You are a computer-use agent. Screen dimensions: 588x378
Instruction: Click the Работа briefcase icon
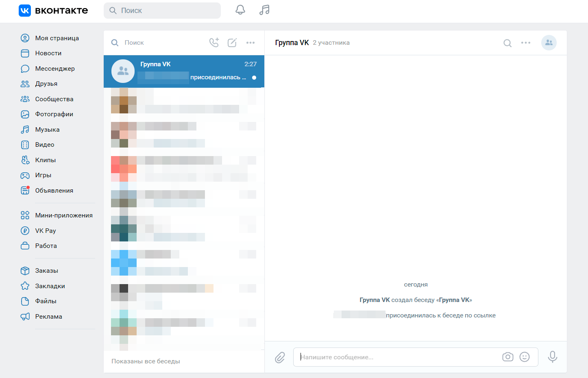click(x=25, y=246)
